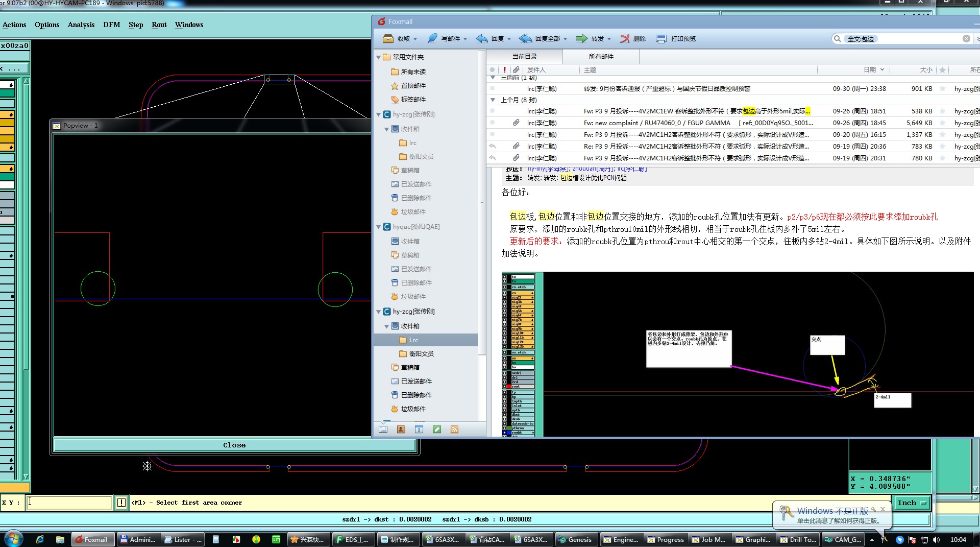Open the contacts address book icon

coord(401,430)
